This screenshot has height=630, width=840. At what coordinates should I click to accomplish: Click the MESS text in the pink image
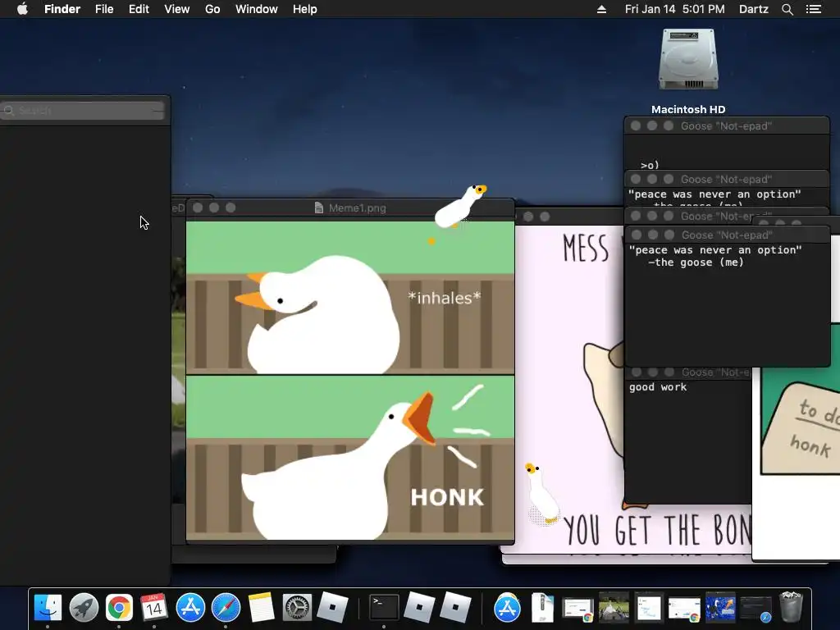click(x=586, y=249)
